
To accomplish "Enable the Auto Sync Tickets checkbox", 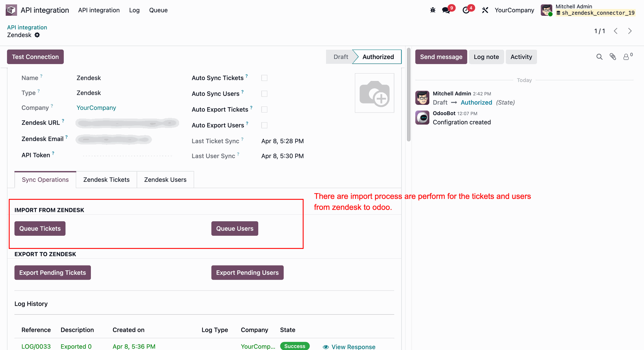I will coord(264,78).
